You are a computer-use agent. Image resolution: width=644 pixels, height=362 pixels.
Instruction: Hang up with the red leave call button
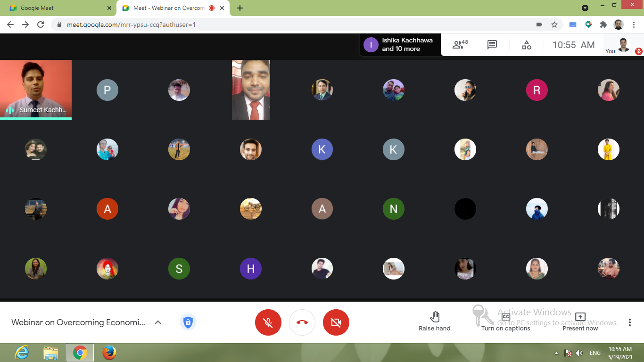pyautogui.click(x=302, y=322)
